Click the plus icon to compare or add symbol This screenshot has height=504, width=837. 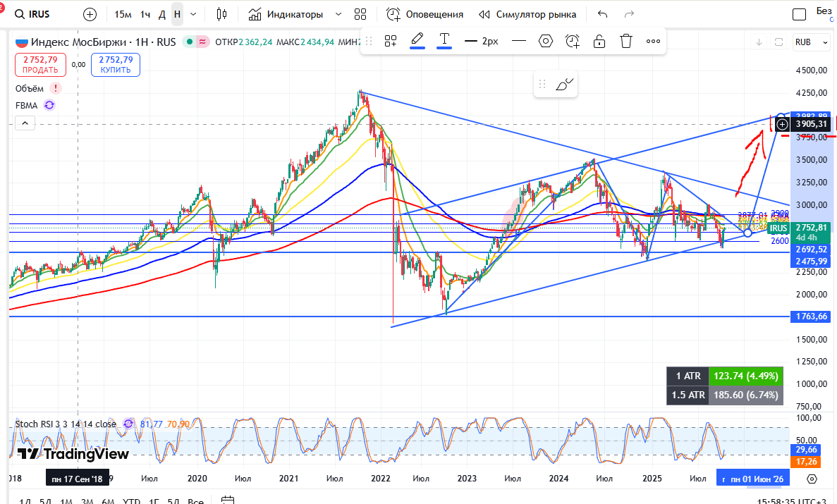pos(90,14)
